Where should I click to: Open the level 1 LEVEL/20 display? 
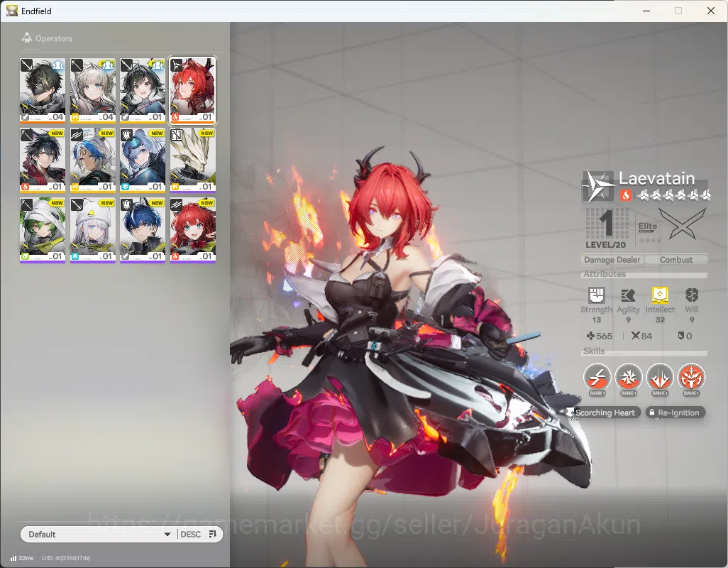pyautogui.click(x=606, y=229)
